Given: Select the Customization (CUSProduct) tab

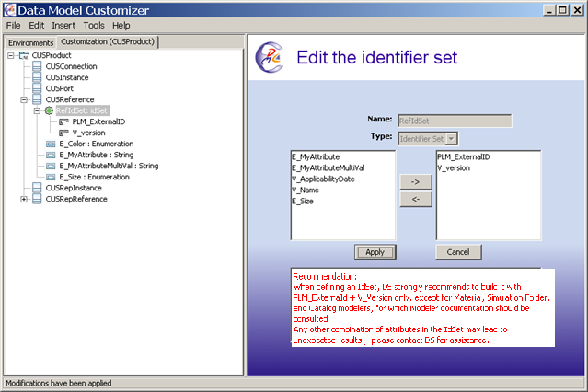Looking at the screenshot, I should (108, 41).
